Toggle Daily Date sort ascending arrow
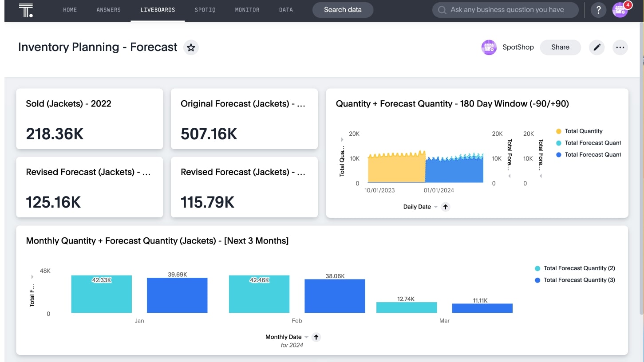 (446, 207)
